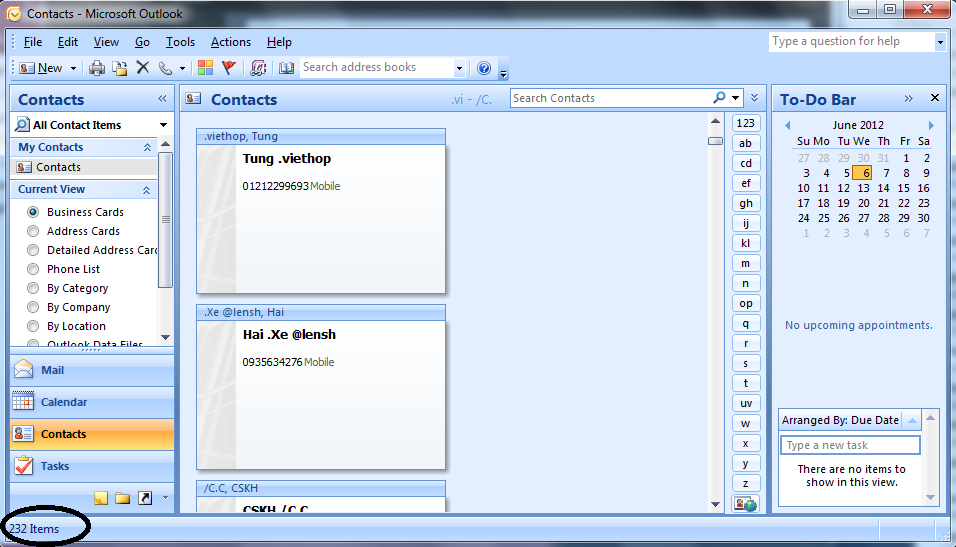Select June 6 in date navigator

coord(863,173)
